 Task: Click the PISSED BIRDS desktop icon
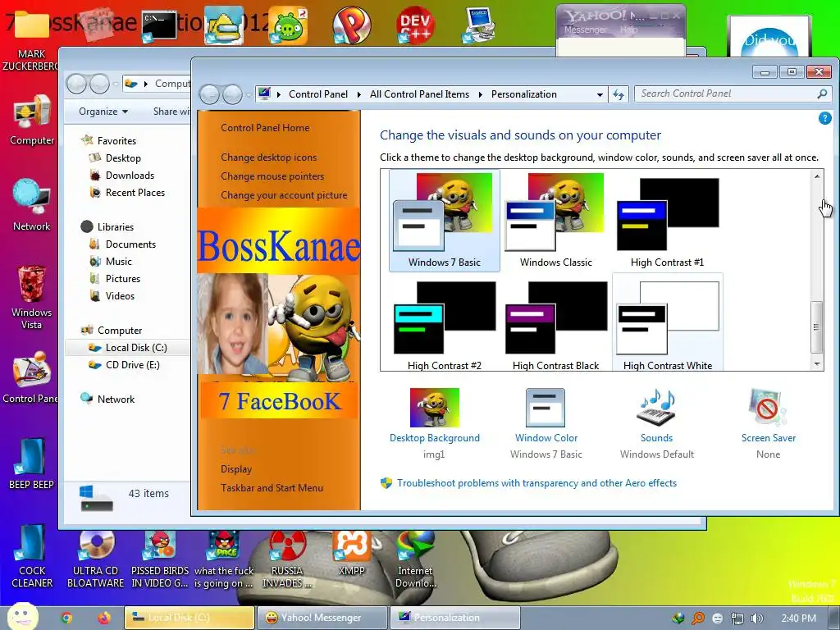click(x=160, y=559)
